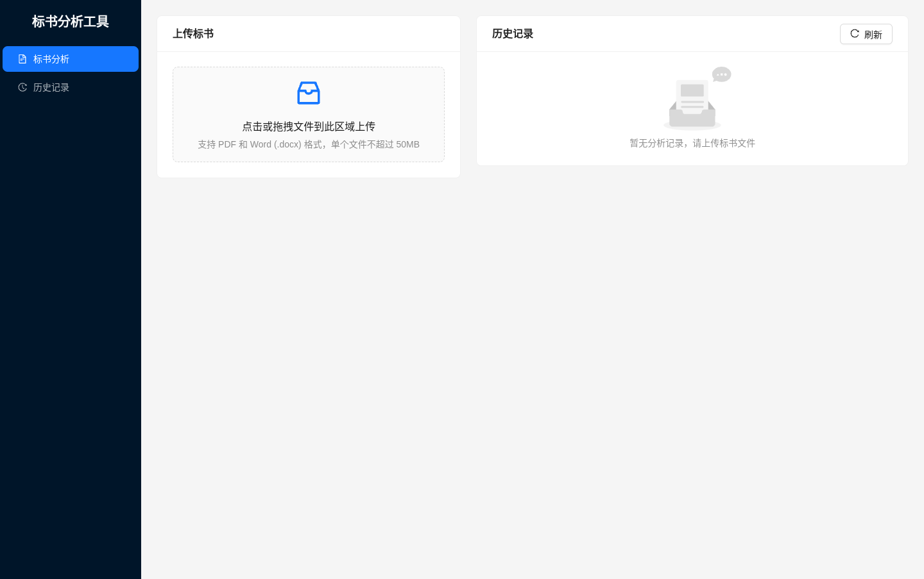This screenshot has width=924, height=579.
Task: Click the 刷新 refresh button
Action: pos(866,34)
